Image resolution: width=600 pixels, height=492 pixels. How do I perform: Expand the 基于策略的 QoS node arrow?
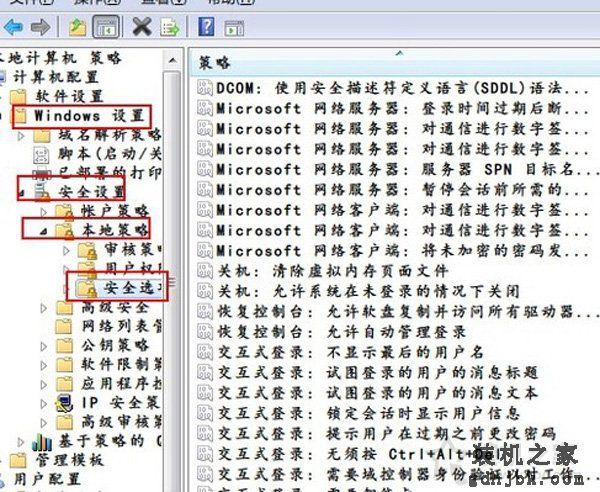click(x=21, y=443)
